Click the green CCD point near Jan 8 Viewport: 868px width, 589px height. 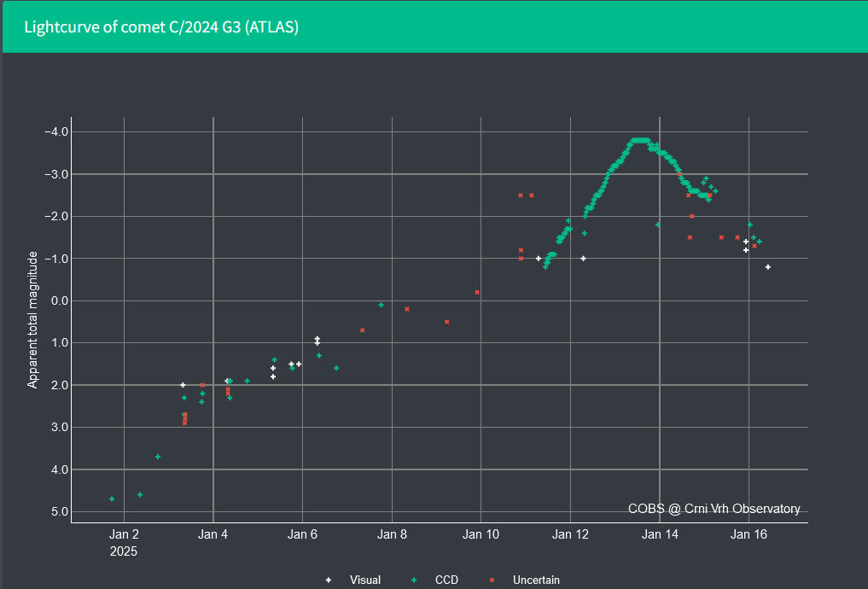[381, 305]
